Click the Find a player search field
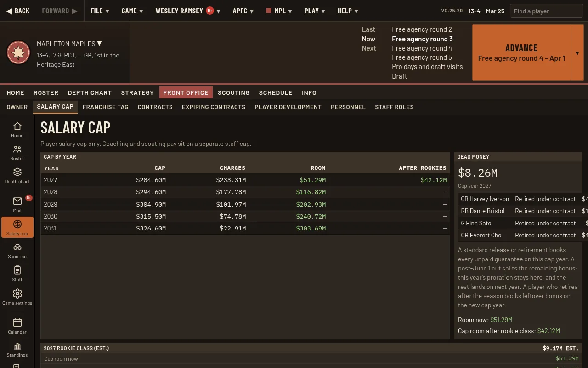 546,11
